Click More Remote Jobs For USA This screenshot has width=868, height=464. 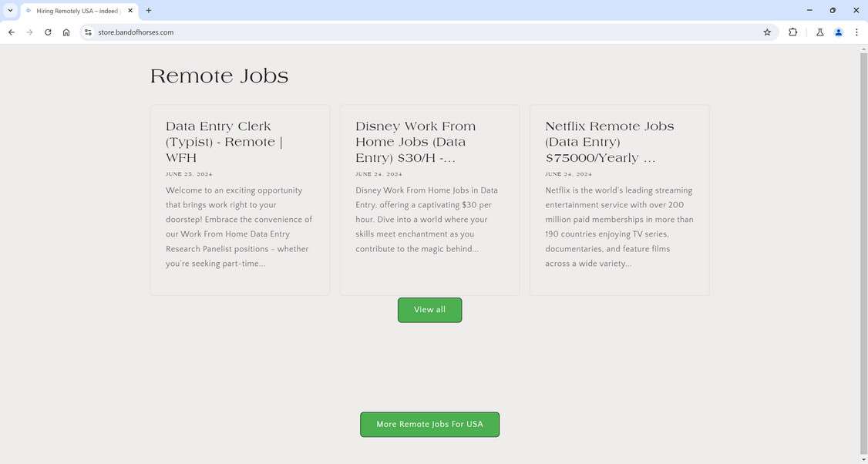point(429,424)
